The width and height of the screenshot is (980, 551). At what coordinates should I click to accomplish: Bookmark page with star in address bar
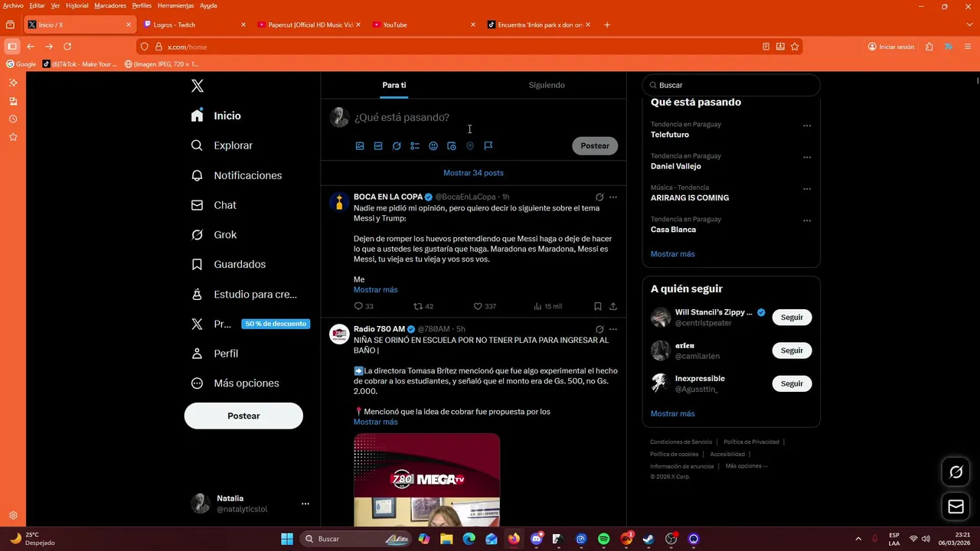[795, 47]
